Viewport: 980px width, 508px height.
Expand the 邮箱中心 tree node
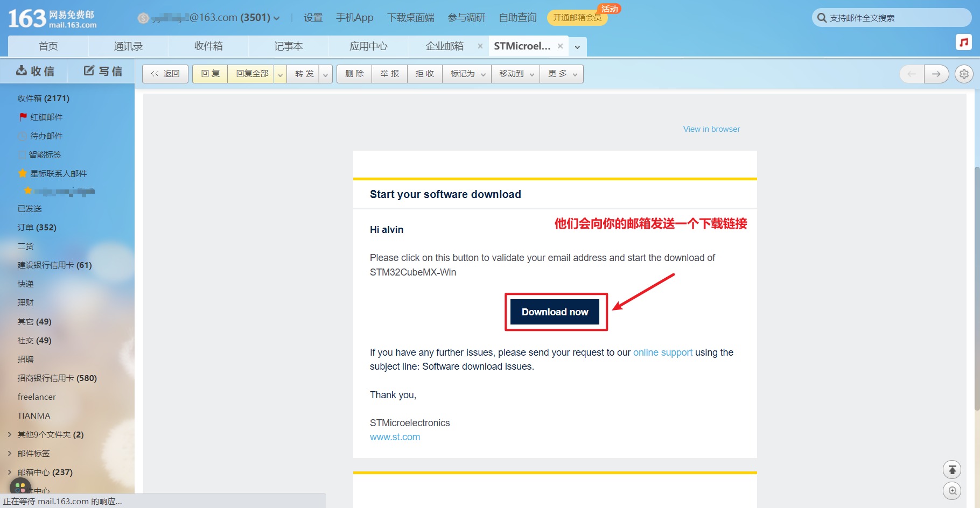pos(10,472)
